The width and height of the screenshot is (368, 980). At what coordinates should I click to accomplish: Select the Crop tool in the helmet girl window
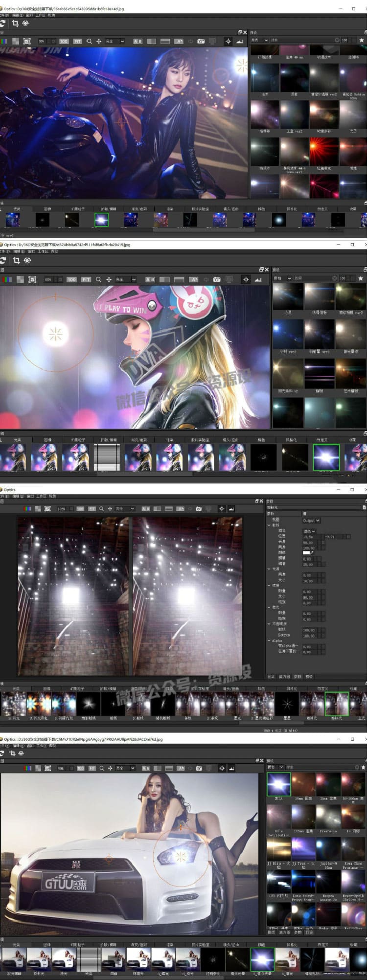click(x=16, y=261)
